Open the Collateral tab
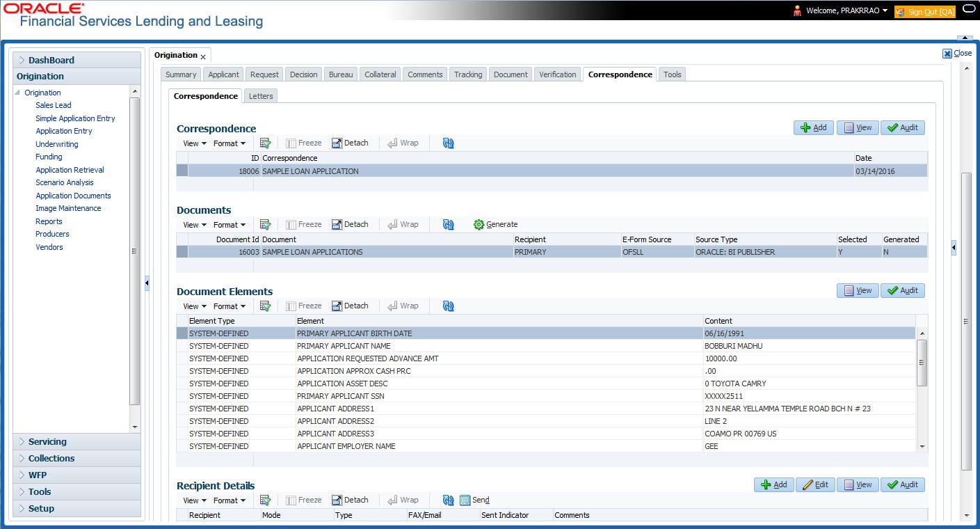The width and height of the screenshot is (980, 529). [x=380, y=74]
